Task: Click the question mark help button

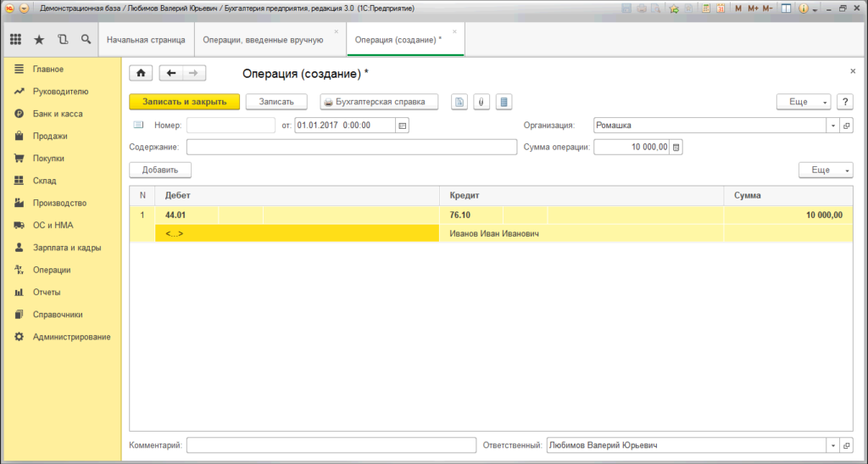Action: [x=844, y=102]
